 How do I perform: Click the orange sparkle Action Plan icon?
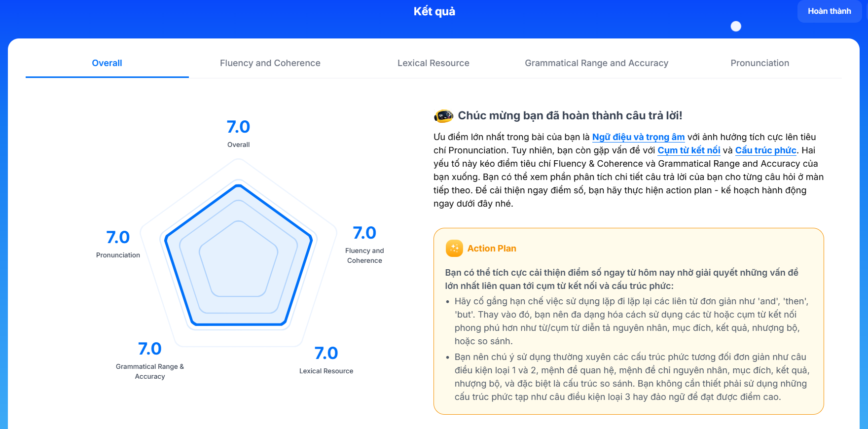coord(454,249)
